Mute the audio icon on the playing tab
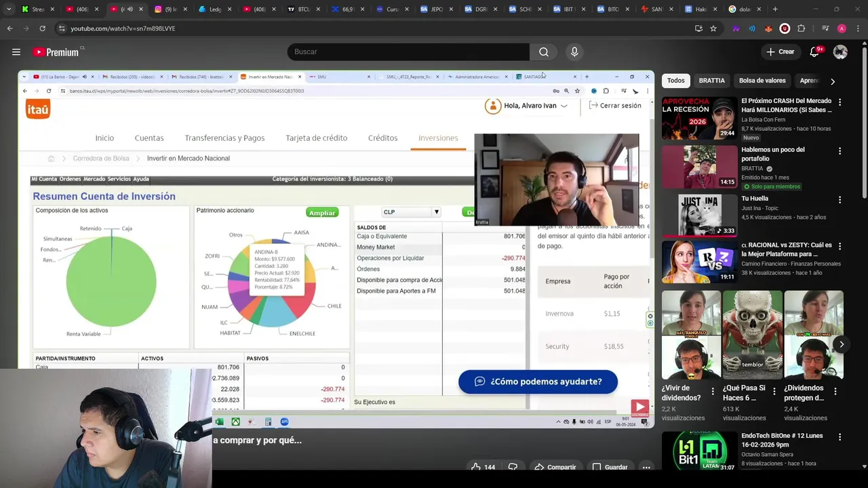 (130, 9)
